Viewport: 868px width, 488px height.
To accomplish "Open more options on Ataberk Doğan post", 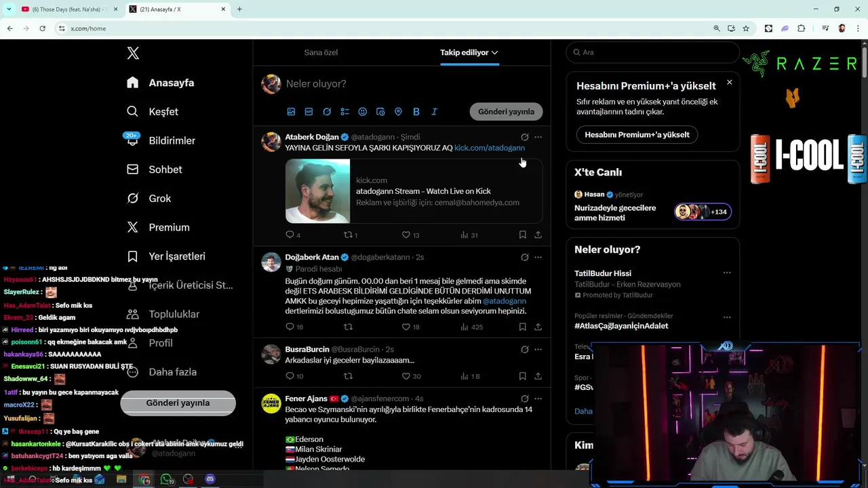I will point(538,137).
